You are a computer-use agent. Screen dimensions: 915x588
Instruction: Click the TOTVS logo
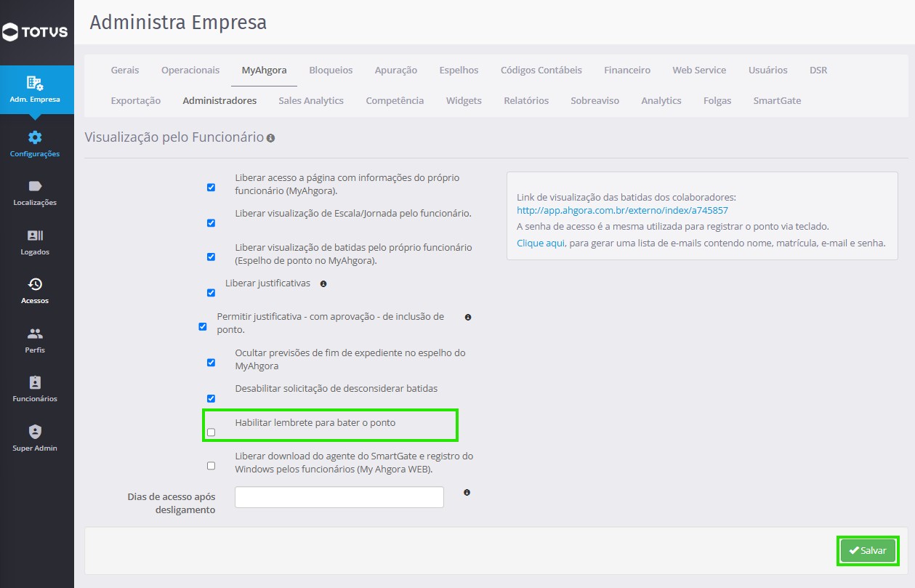point(35,31)
